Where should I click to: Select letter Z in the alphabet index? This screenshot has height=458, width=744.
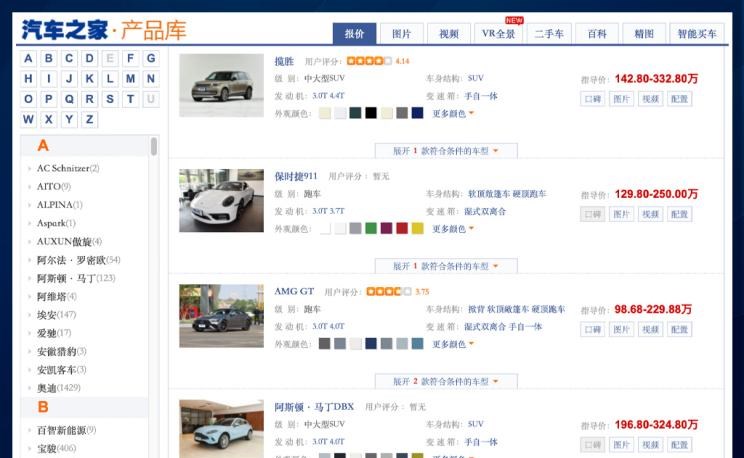(90, 120)
